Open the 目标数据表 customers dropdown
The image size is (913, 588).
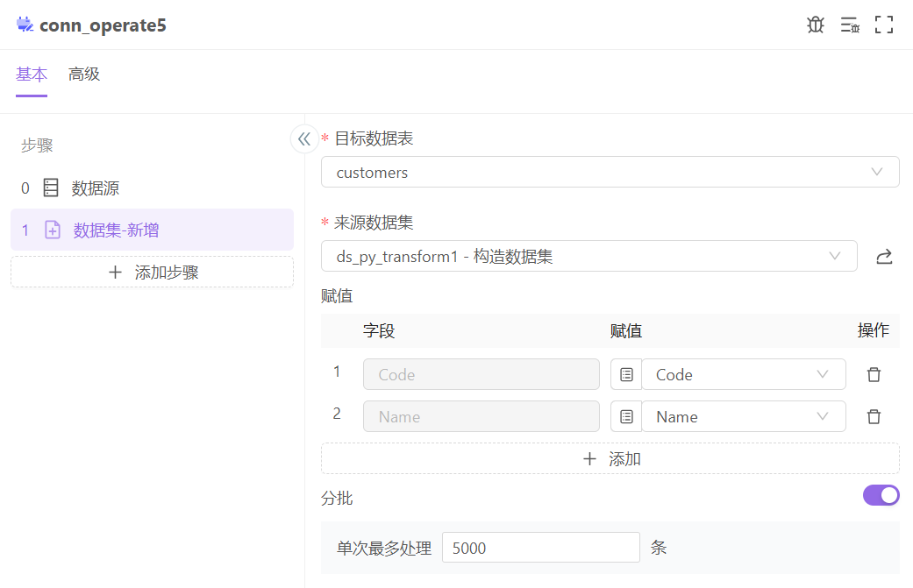pyautogui.click(x=610, y=172)
